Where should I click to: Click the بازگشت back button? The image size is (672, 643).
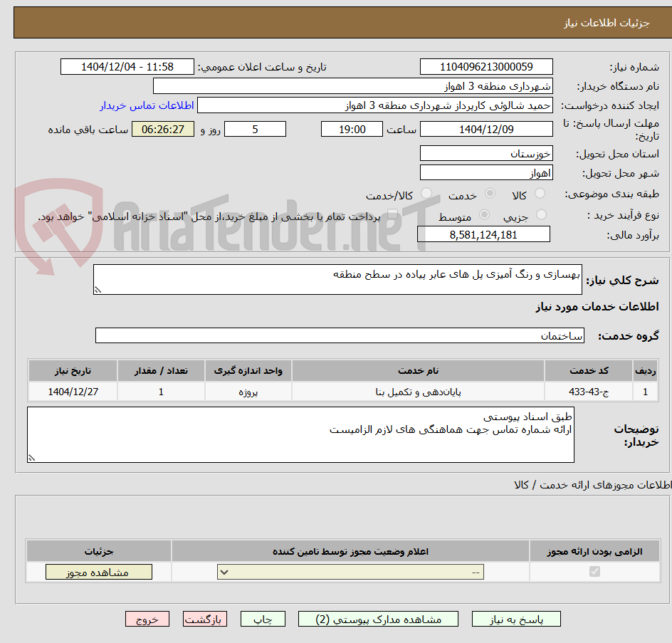205,619
